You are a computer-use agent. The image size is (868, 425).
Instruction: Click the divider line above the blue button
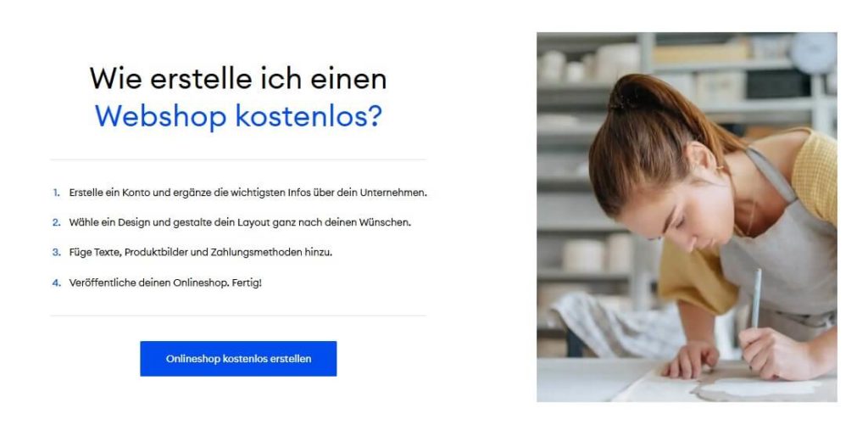(238, 316)
